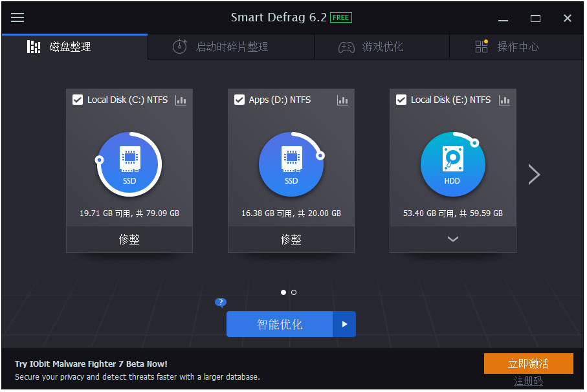The width and height of the screenshot is (587, 392).
Task: Click the orange 立即激活 button
Action: pyautogui.click(x=528, y=363)
